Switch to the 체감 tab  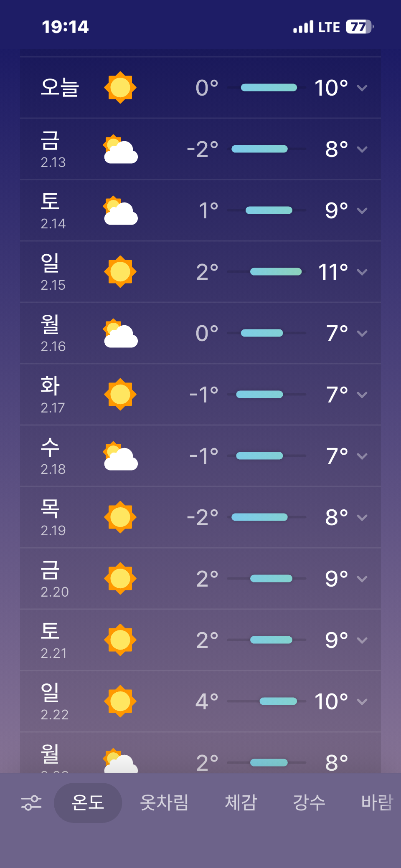click(241, 802)
